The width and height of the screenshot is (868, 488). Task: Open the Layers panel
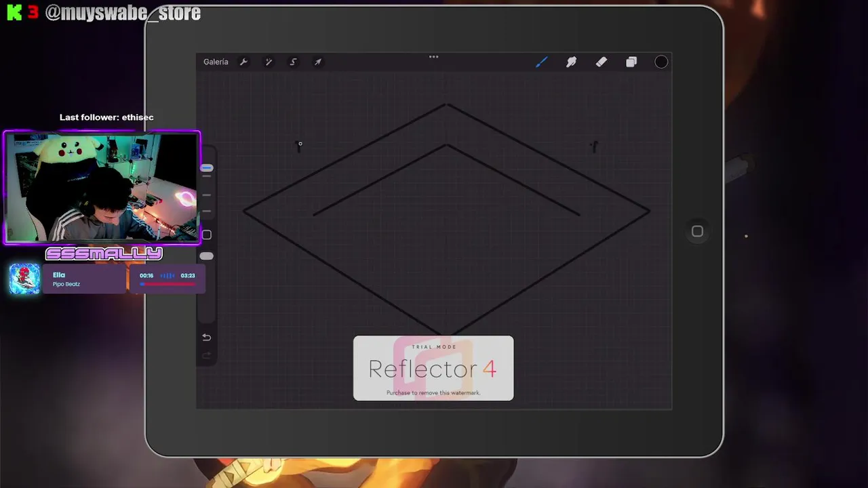tap(631, 62)
